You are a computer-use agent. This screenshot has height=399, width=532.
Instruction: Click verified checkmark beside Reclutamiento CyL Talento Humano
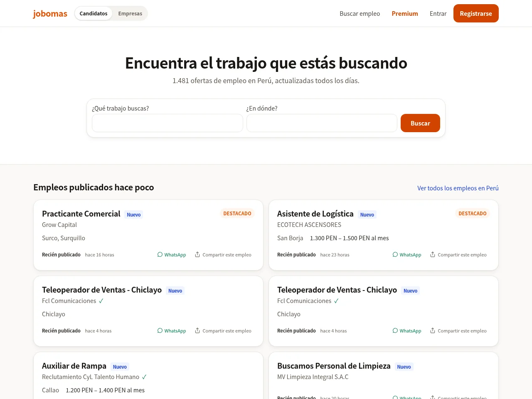coord(144,377)
